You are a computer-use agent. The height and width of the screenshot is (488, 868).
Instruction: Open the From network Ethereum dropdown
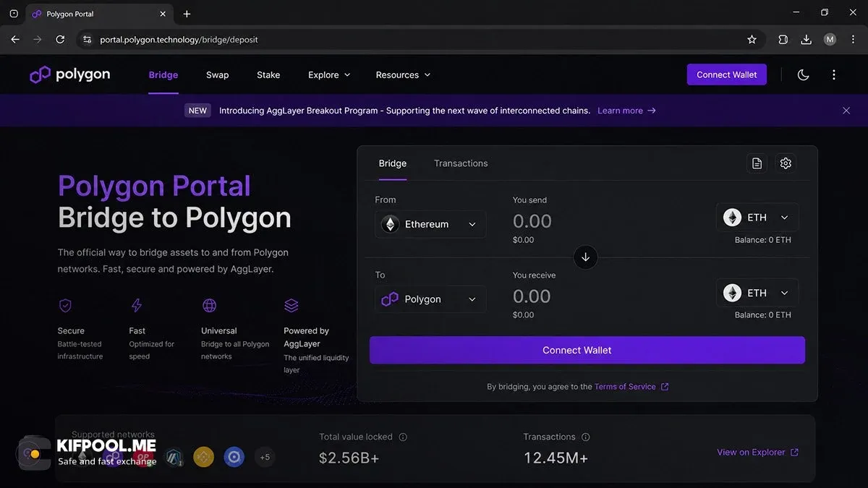pos(430,224)
